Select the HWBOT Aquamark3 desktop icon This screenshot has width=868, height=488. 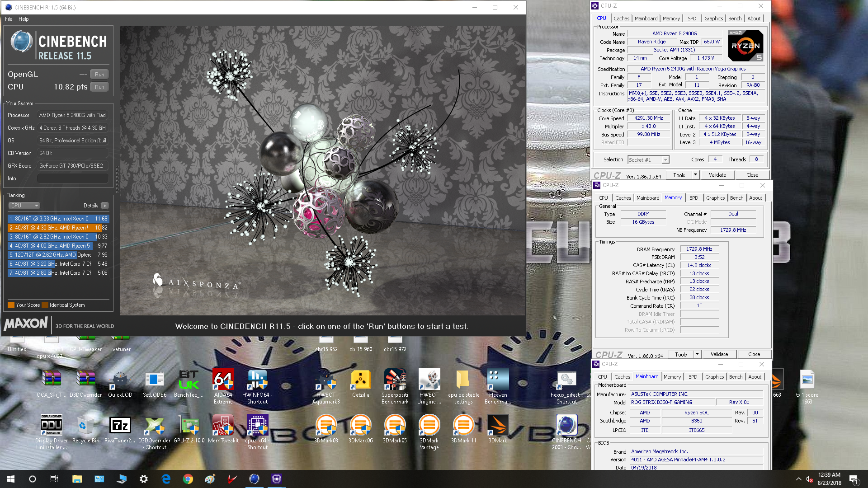point(326,386)
